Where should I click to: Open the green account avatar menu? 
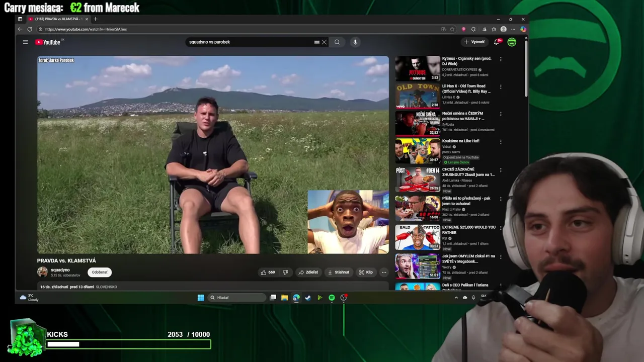(512, 42)
